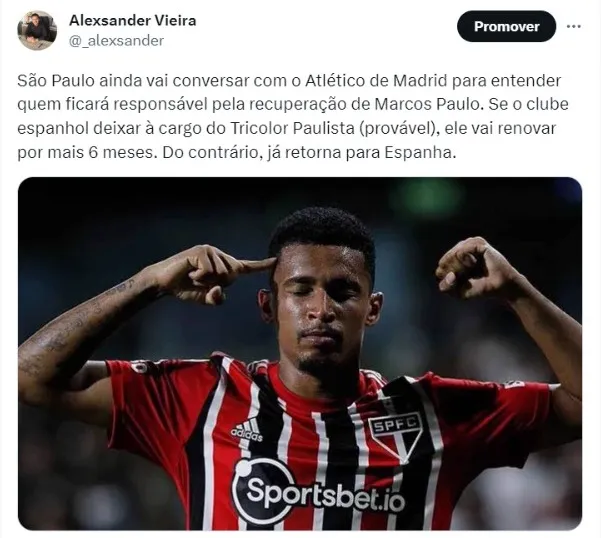Open the Alexsander Vieira display name link
This screenshot has width=601, height=538.
[133, 20]
